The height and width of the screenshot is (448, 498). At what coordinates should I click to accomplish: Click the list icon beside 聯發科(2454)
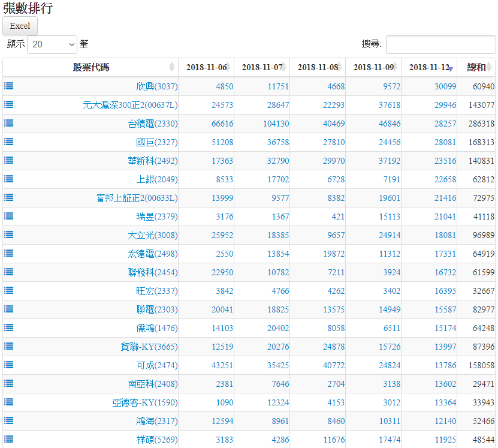[x=9, y=272]
